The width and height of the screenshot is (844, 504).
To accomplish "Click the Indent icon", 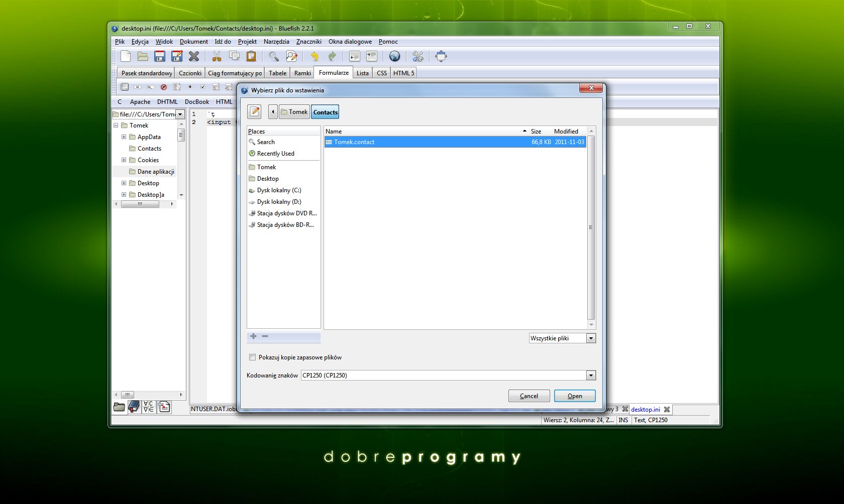I will (372, 56).
